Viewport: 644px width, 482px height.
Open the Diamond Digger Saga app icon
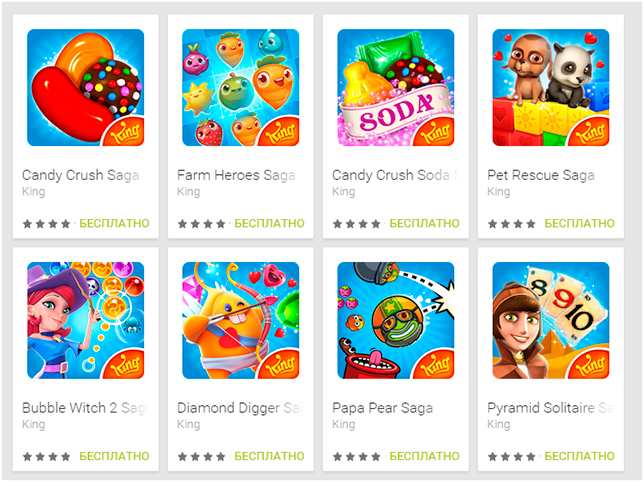click(241, 320)
